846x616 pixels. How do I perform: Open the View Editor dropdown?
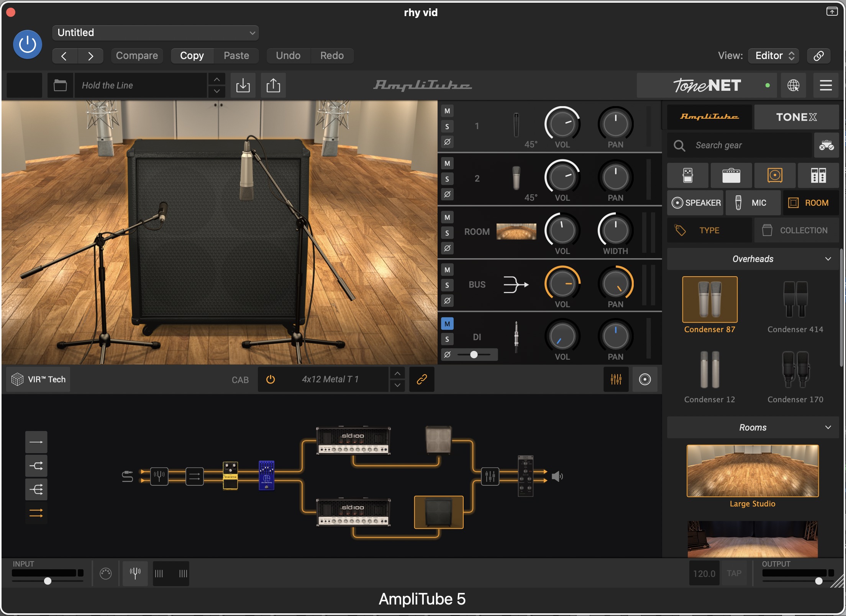[x=774, y=56]
